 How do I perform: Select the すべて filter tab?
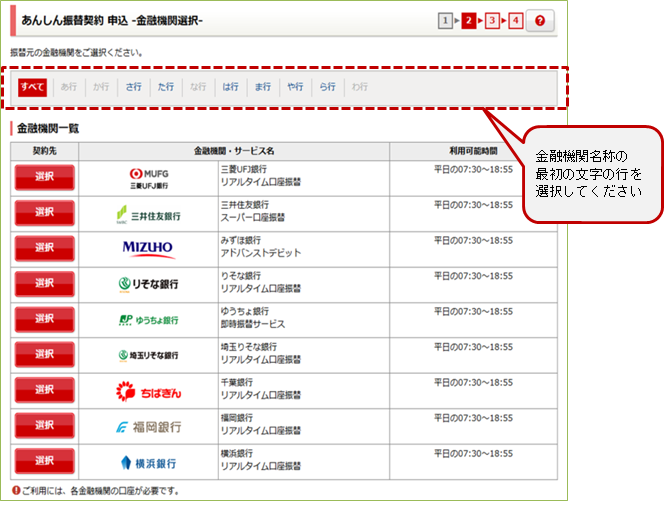coord(33,87)
